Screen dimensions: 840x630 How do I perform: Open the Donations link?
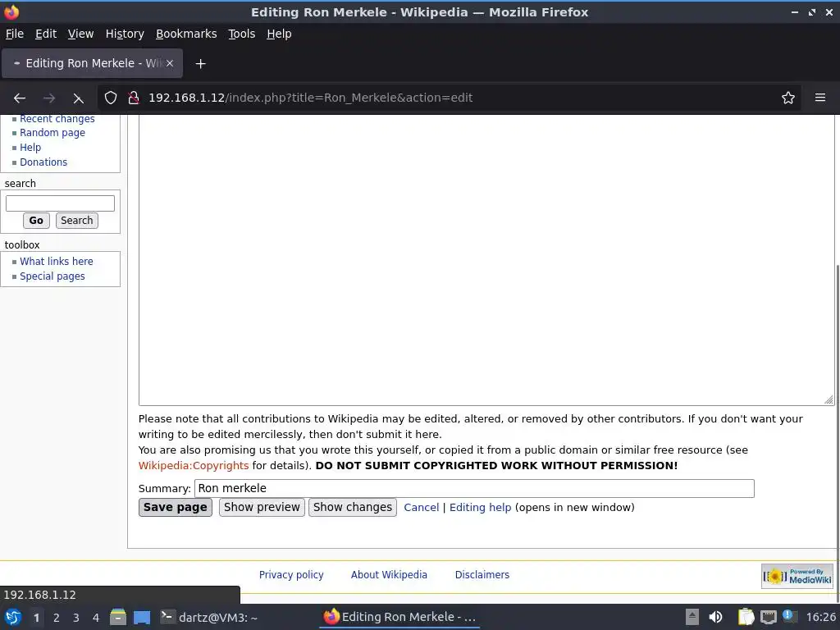point(43,162)
